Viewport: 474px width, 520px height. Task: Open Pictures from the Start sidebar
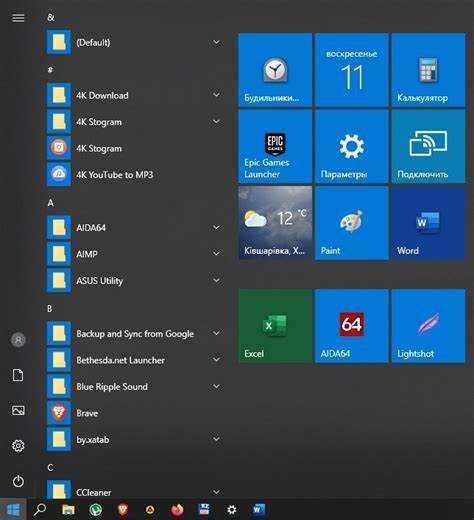18,410
